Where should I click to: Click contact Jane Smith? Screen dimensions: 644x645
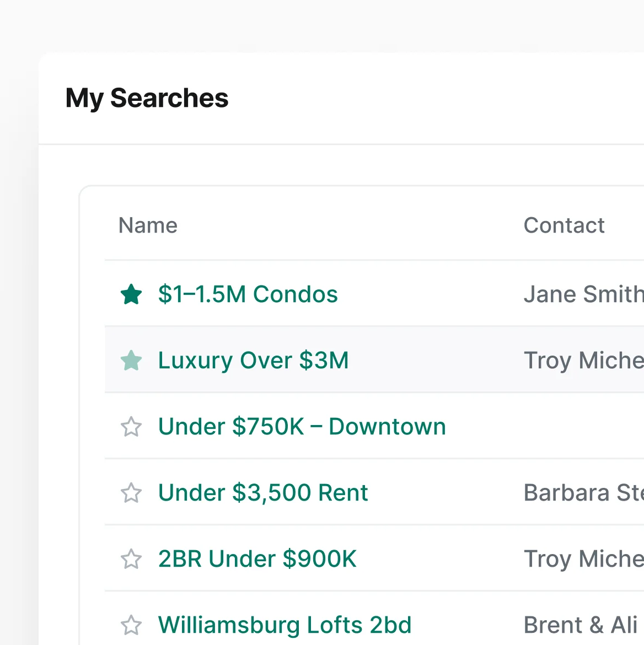[583, 294]
